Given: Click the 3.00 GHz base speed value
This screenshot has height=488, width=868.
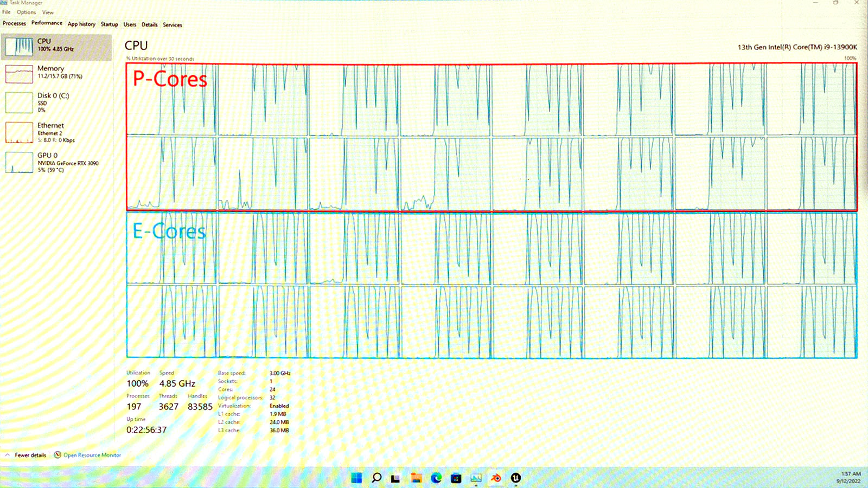Looking at the screenshot, I should (280, 373).
